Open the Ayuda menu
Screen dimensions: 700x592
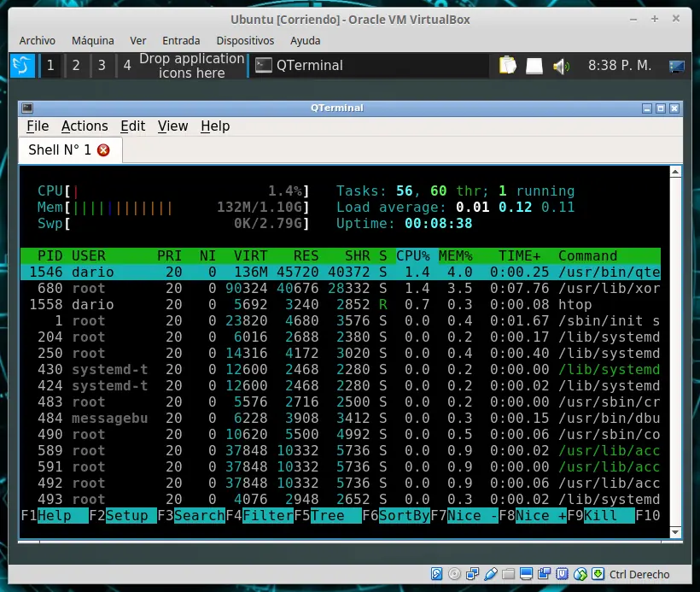306,41
